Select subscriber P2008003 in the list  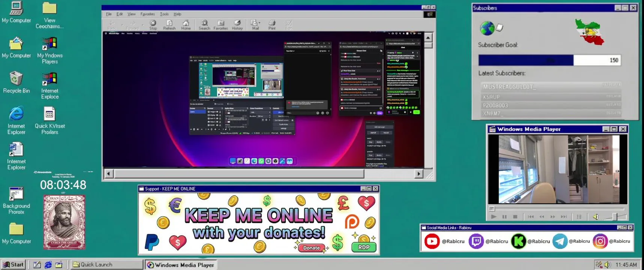551,105
